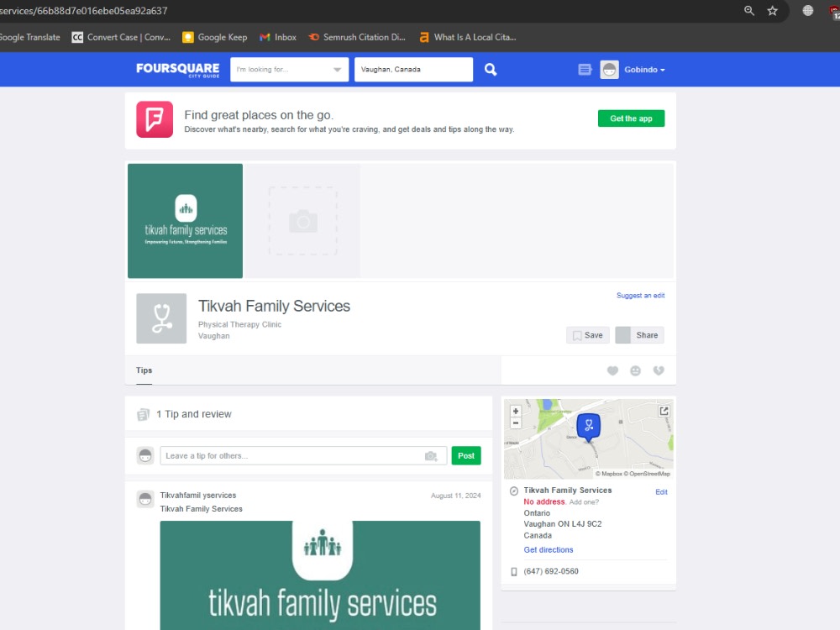Zoom out on the map
840x630 pixels.
click(x=516, y=423)
